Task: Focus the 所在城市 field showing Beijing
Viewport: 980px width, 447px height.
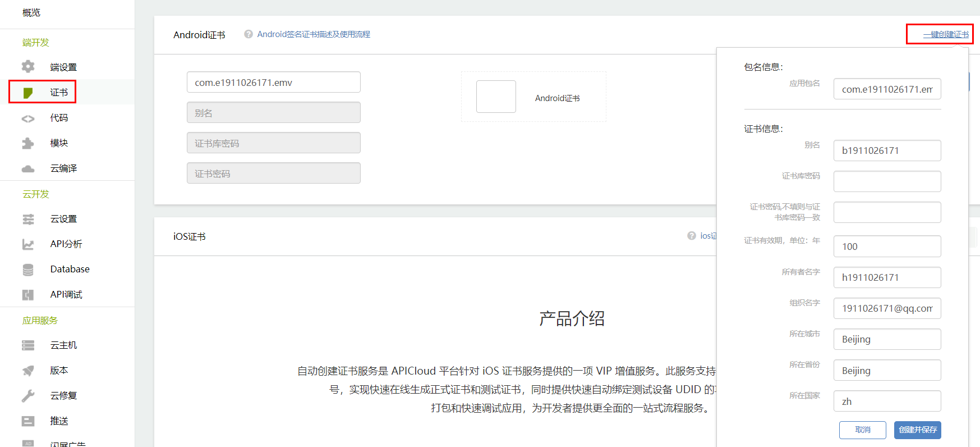Action: [x=887, y=339]
